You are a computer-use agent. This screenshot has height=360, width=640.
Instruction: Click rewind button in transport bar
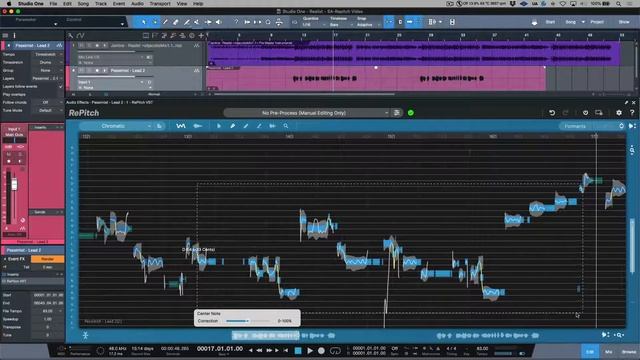(259, 350)
